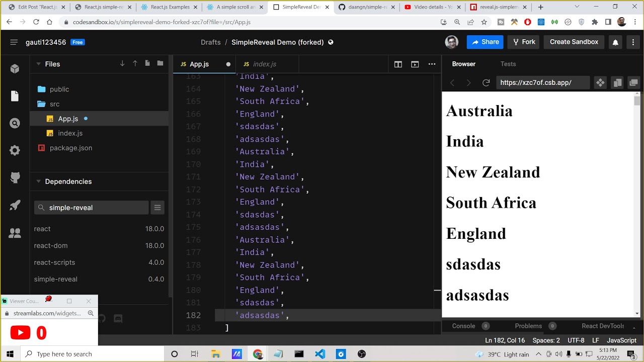Open the Explorer file icon in sidebar
Screen dimensions: 644x362
click(x=15, y=96)
